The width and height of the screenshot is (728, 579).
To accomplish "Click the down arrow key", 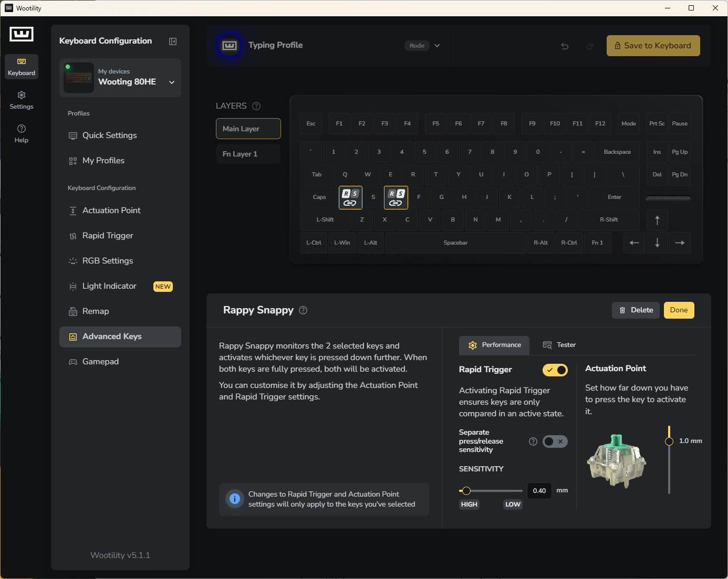I will [657, 243].
